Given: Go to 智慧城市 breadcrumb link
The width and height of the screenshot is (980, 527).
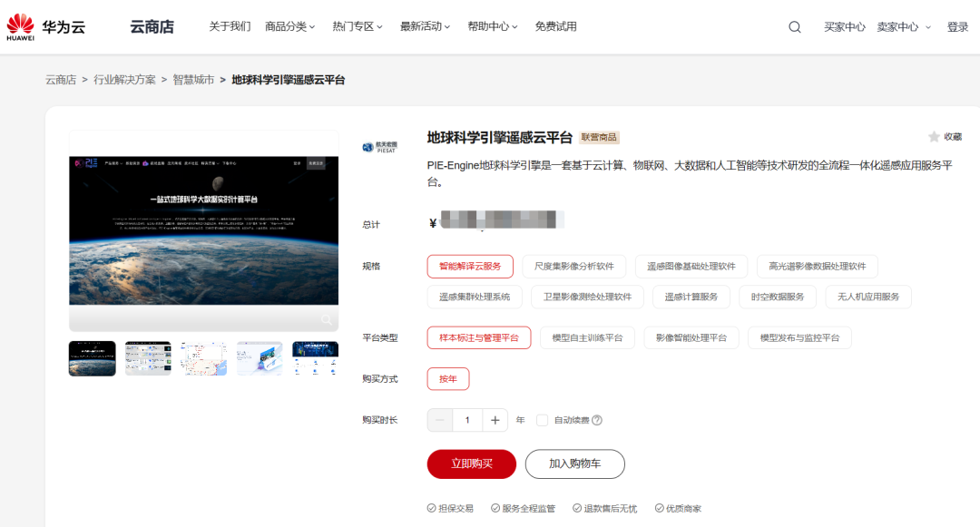Looking at the screenshot, I should pyautogui.click(x=193, y=80).
